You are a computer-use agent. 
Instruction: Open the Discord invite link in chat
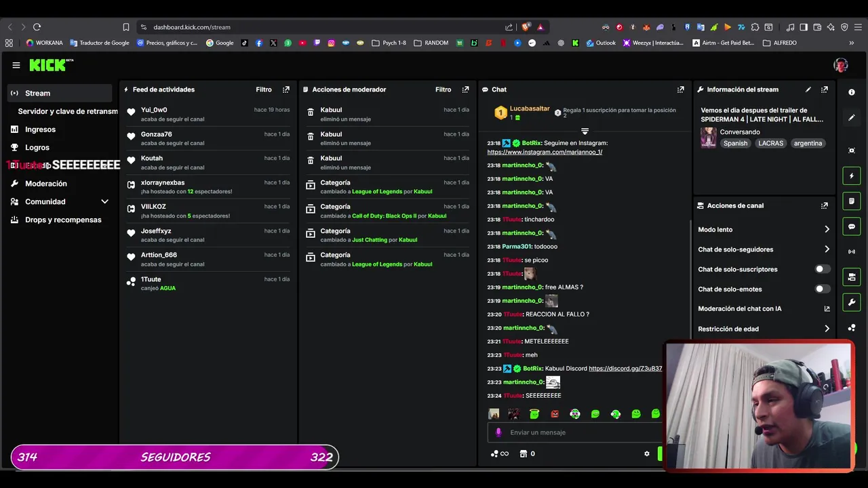[625, 369]
